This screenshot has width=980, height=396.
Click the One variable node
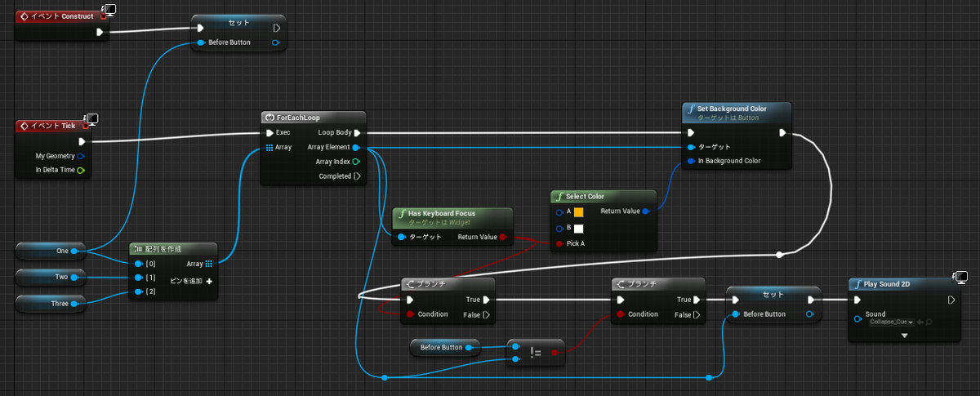point(51,251)
